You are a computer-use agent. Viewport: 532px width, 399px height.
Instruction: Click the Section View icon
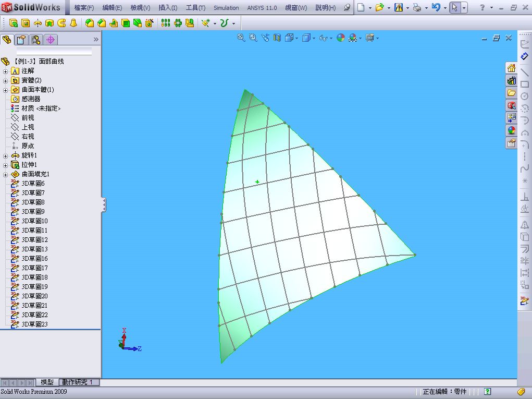[x=277, y=38]
